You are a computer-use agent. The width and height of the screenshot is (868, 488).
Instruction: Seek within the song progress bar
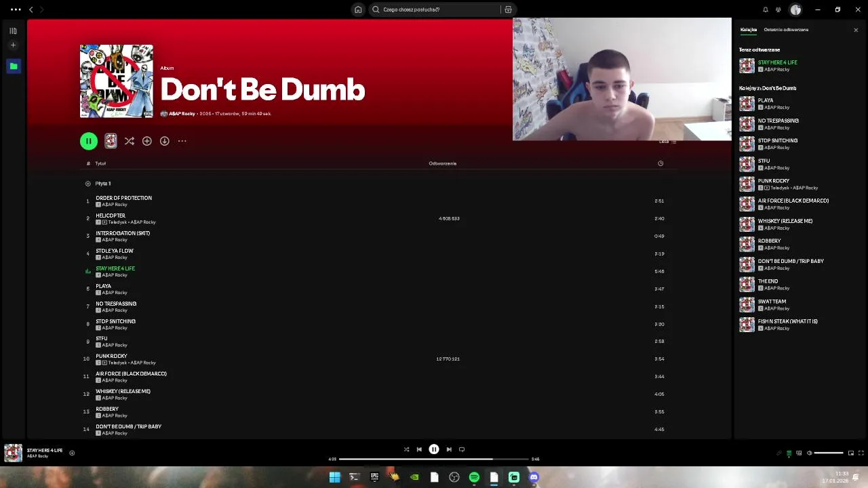[434, 459]
